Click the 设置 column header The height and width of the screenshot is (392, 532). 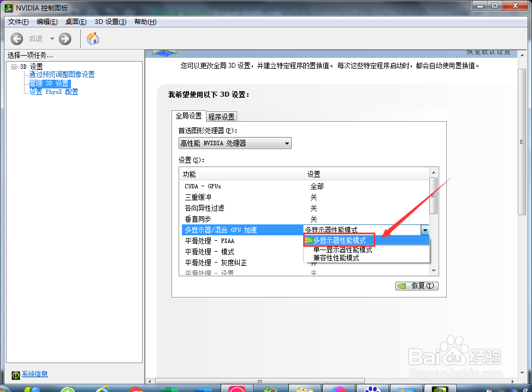point(367,174)
